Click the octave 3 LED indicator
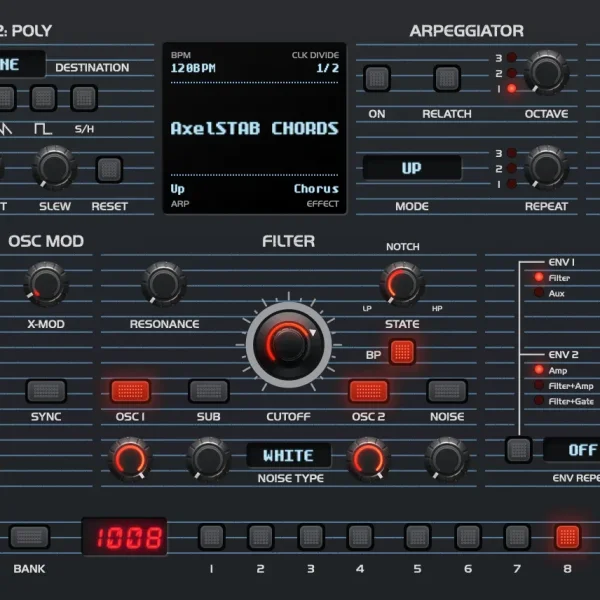 click(512, 58)
